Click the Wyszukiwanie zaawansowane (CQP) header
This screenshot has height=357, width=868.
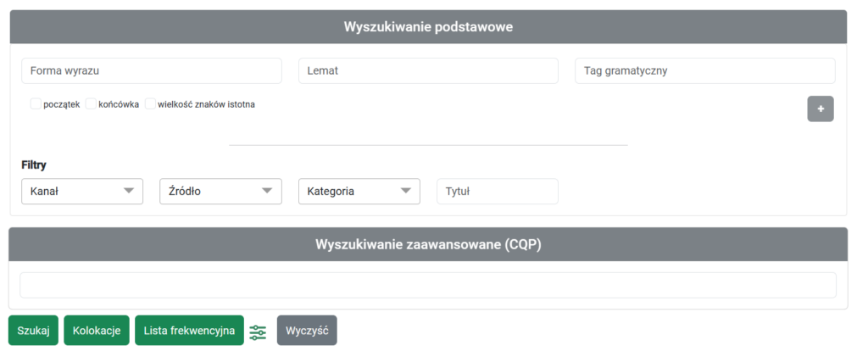[428, 244]
